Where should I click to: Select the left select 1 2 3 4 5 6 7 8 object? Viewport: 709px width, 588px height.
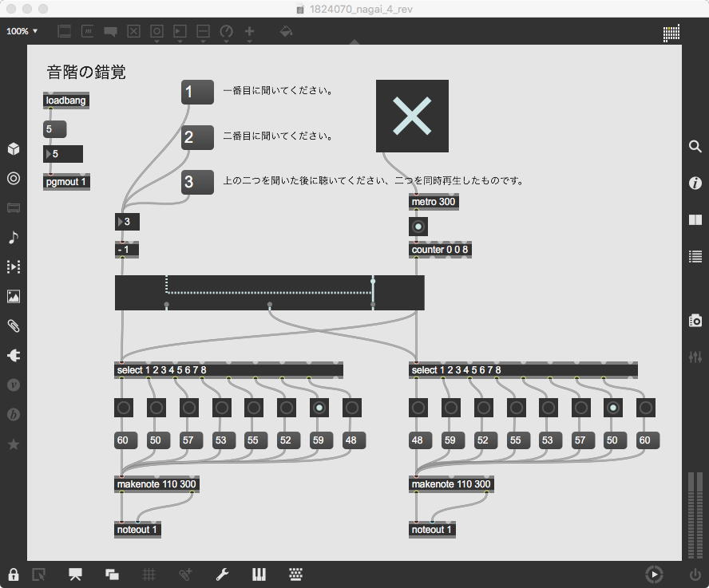pyautogui.click(x=229, y=369)
